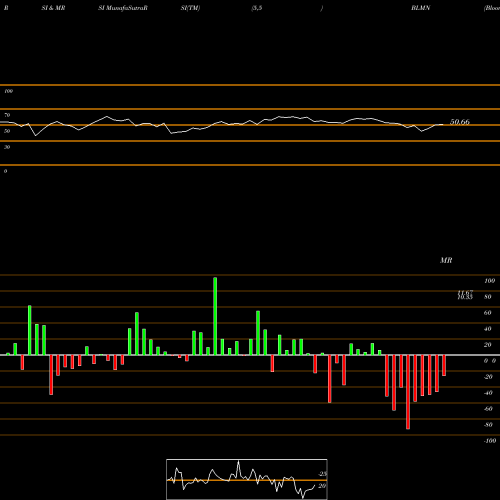Click the 40 label on the MR axis
Screen dimensions: 500x500
coord(488,329)
